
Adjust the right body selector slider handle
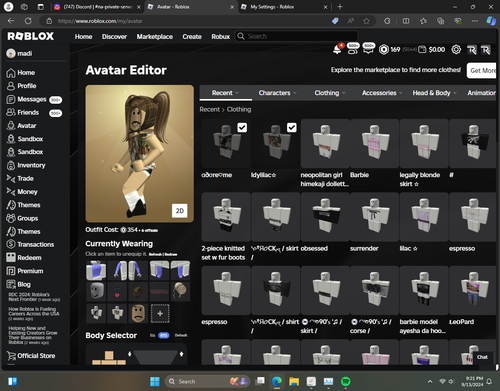pyautogui.click(x=181, y=354)
